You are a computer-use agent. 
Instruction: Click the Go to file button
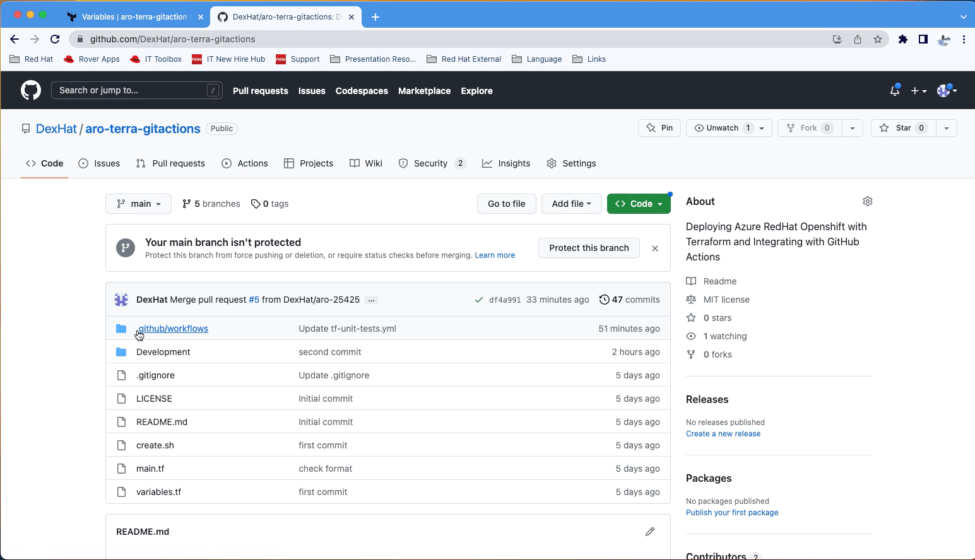[x=506, y=204]
